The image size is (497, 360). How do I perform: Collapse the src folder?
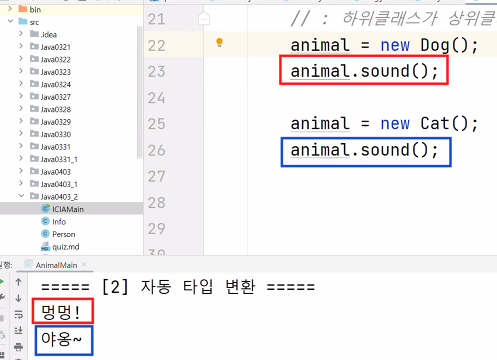click(x=10, y=21)
